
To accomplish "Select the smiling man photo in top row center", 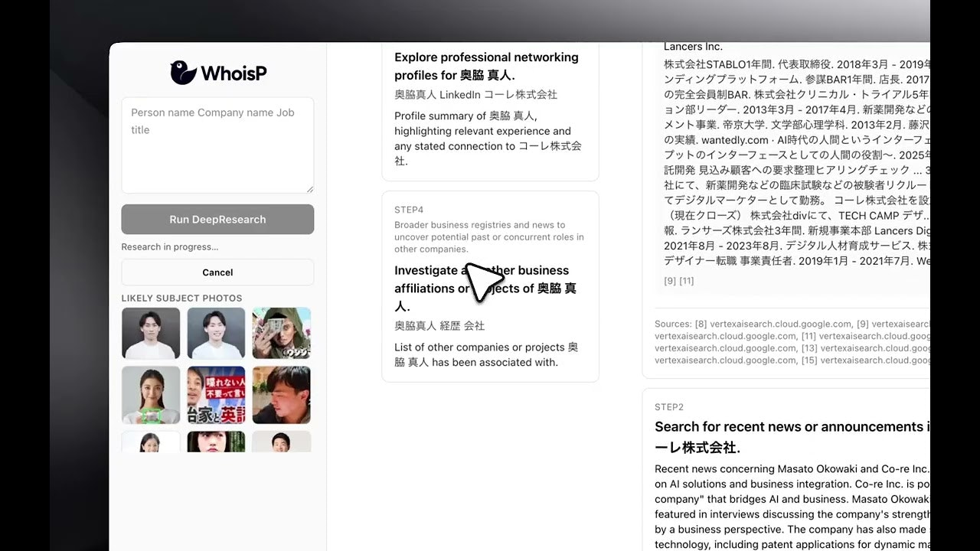I will (x=216, y=333).
